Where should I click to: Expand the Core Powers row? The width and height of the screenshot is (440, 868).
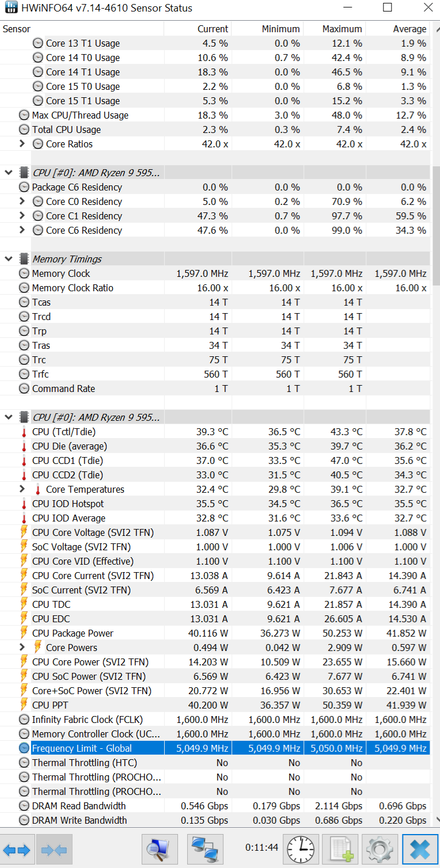[x=22, y=648]
